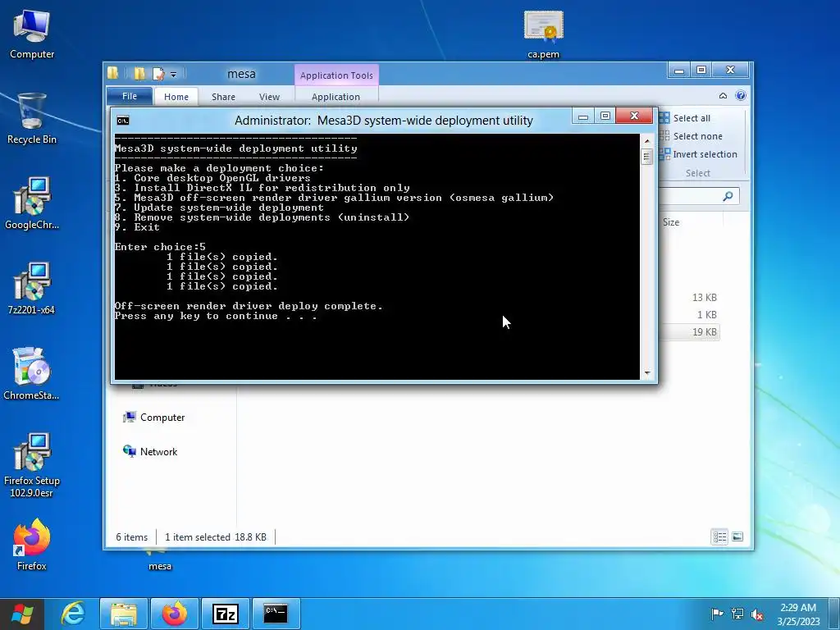Click the '6 items' status bar text

click(x=132, y=536)
